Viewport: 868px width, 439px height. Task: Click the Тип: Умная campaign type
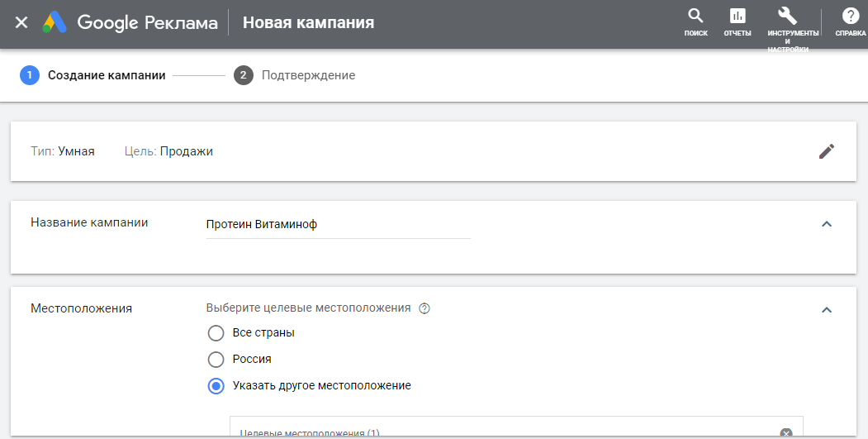[x=63, y=151]
